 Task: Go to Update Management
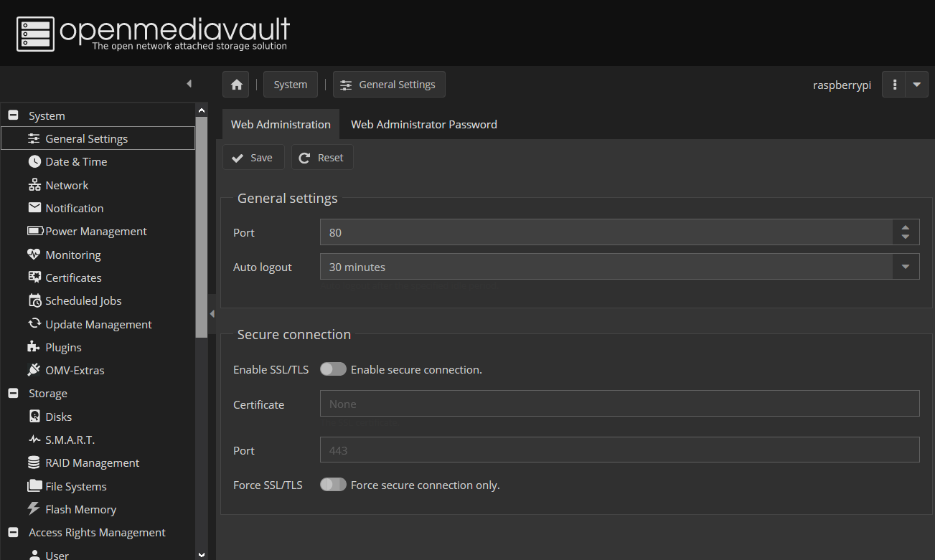tap(98, 324)
